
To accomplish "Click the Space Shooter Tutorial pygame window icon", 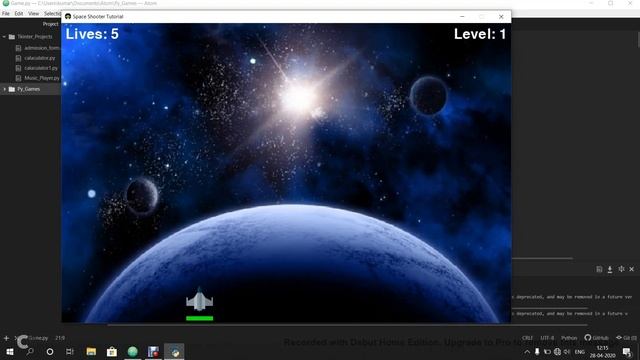I will (x=68, y=16).
